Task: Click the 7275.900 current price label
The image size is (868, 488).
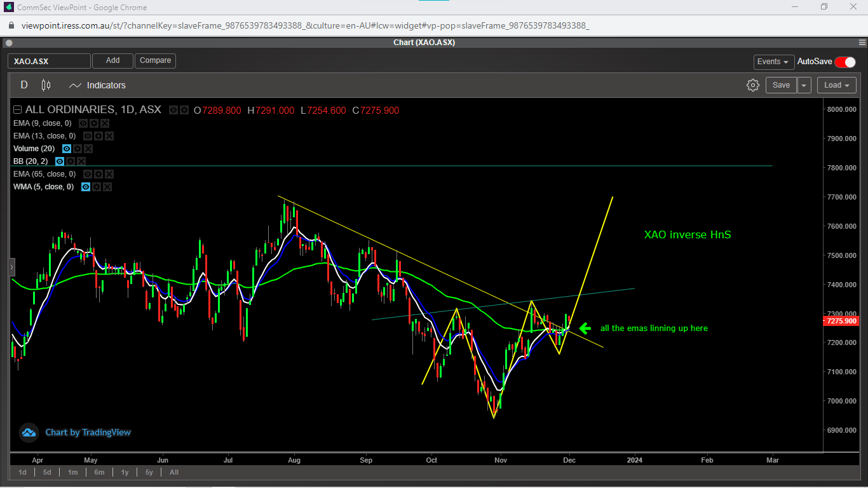Action: coord(842,322)
